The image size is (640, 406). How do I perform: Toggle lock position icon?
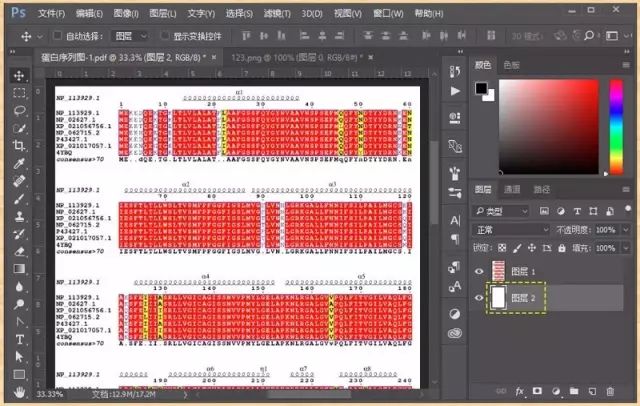[532, 248]
